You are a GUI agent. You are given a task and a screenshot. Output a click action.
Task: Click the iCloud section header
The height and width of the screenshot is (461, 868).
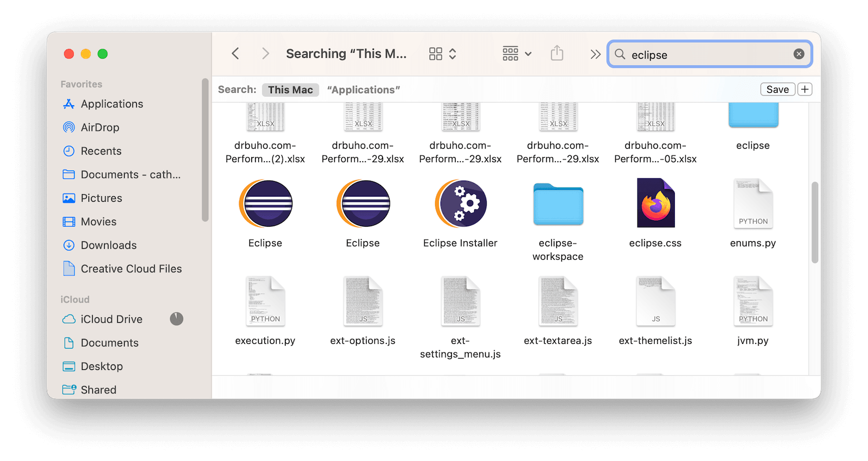(75, 299)
